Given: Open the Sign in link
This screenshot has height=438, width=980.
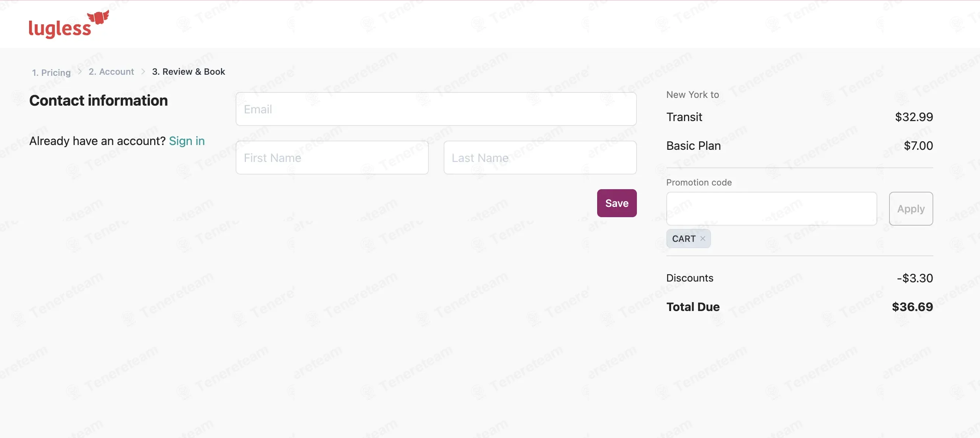Looking at the screenshot, I should tap(187, 141).
